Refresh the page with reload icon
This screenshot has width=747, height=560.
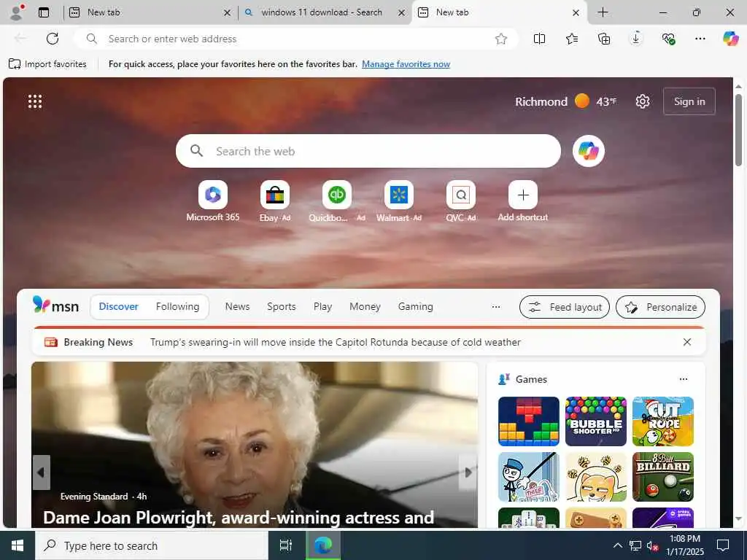[53, 39]
